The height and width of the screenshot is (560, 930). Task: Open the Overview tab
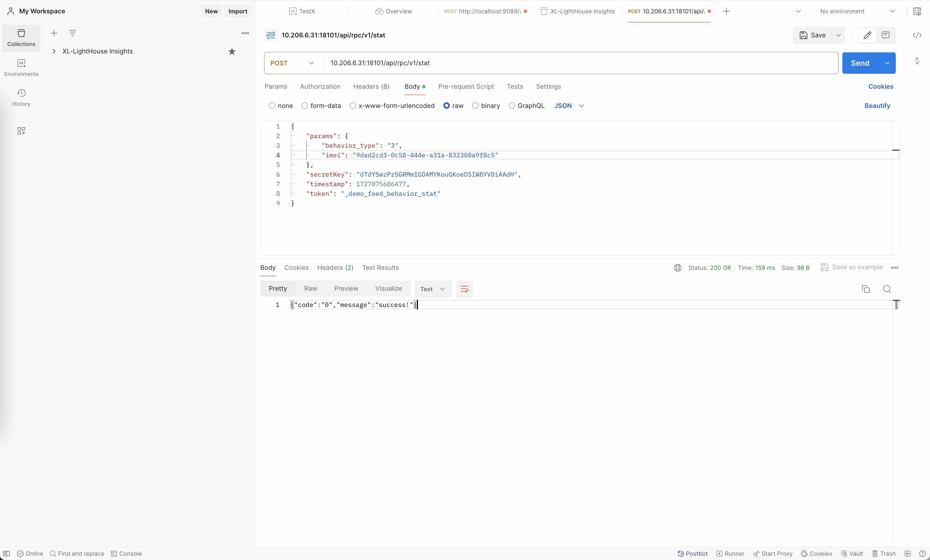coord(393,11)
